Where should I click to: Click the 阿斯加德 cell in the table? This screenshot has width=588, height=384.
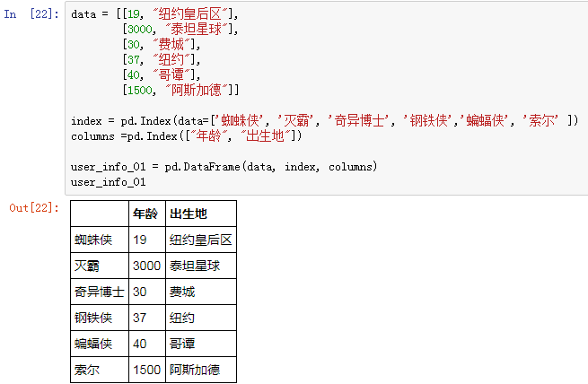pyautogui.click(x=201, y=370)
